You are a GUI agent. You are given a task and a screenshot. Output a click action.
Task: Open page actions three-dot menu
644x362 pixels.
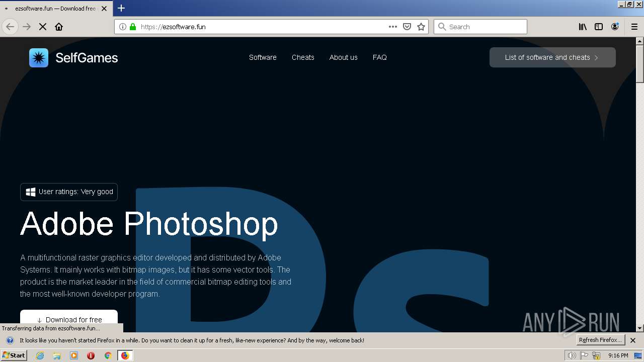tap(393, 27)
